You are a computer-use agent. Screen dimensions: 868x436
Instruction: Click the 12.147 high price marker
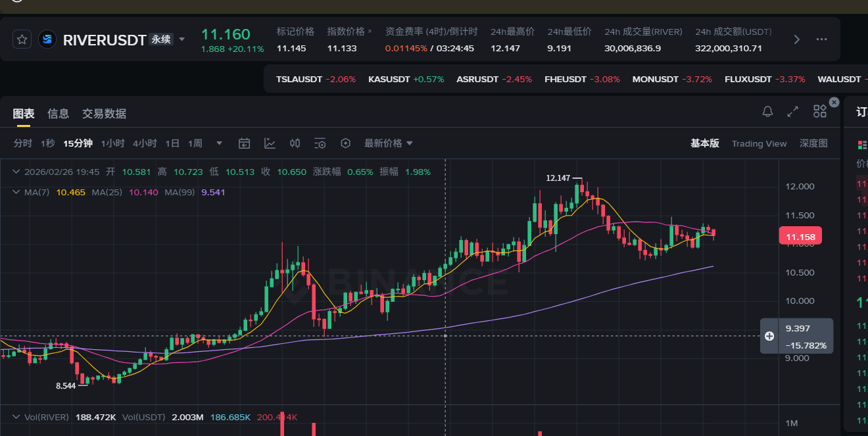pos(558,178)
